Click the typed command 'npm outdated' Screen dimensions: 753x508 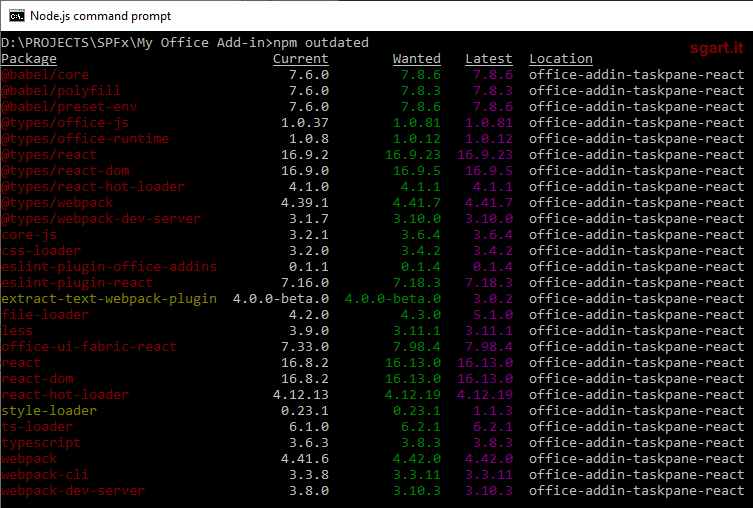pos(321,43)
